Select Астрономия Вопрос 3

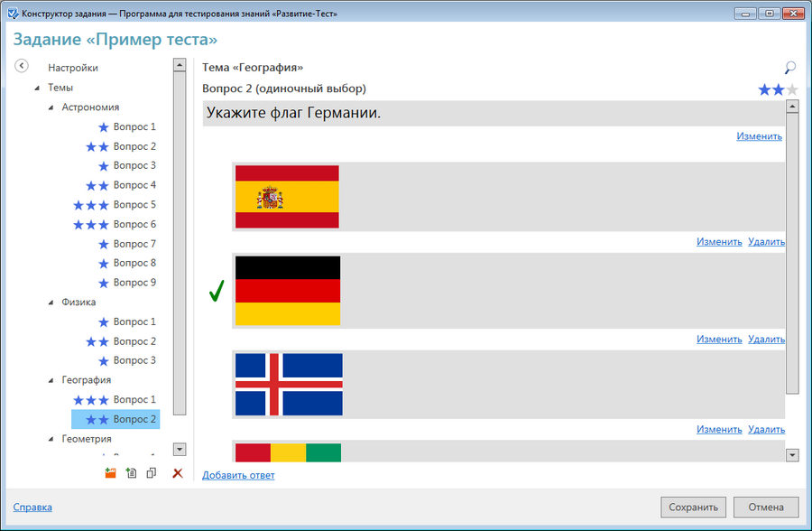[134, 165]
